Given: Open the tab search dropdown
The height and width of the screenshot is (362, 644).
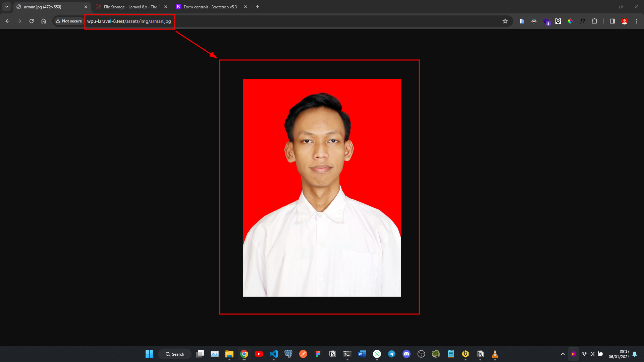Looking at the screenshot, I should point(7,7).
